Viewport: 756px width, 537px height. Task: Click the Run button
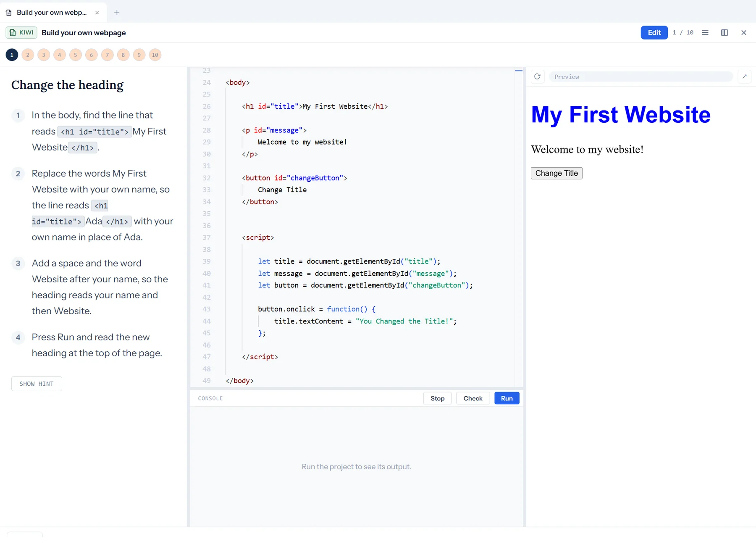coord(507,398)
